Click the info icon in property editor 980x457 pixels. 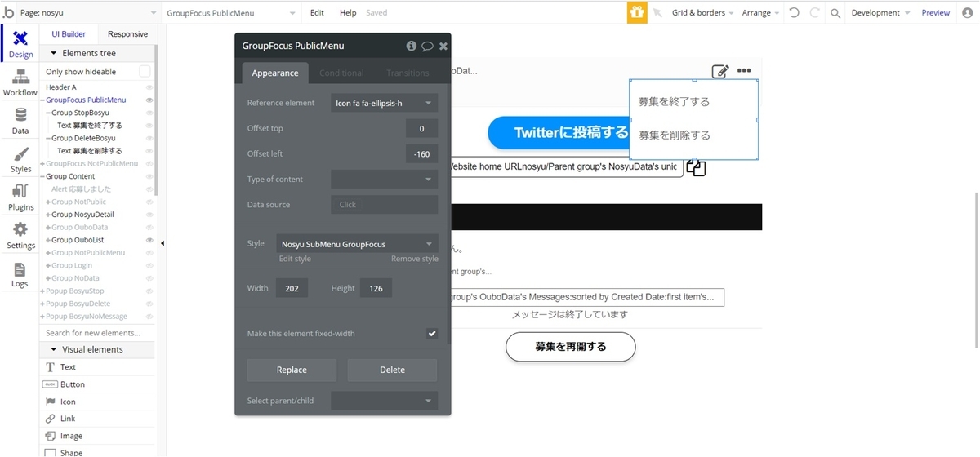[x=412, y=47]
